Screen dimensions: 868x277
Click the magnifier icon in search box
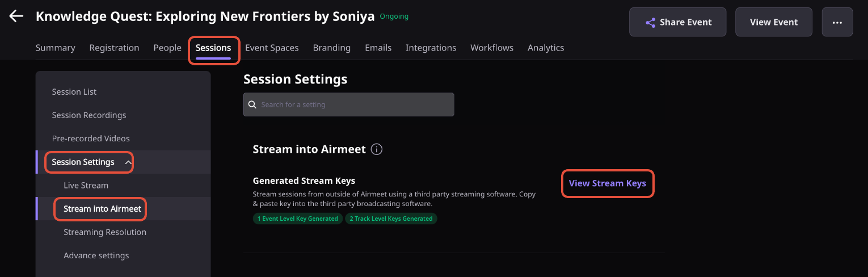pos(252,104)
